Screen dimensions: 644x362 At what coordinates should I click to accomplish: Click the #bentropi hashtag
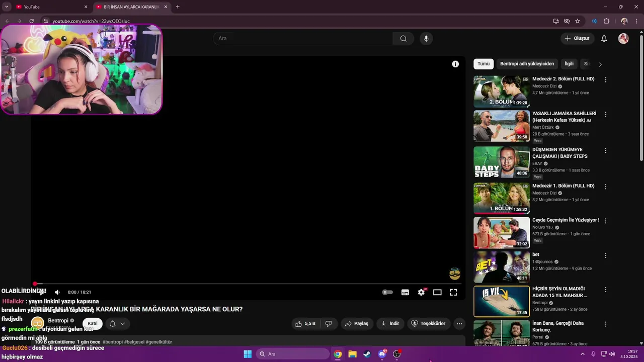(113, 342)
